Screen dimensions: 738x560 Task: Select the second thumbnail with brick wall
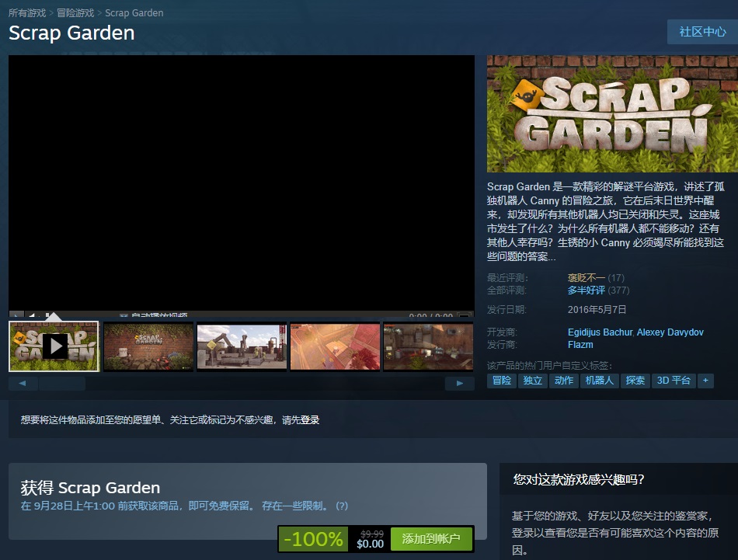148,346
